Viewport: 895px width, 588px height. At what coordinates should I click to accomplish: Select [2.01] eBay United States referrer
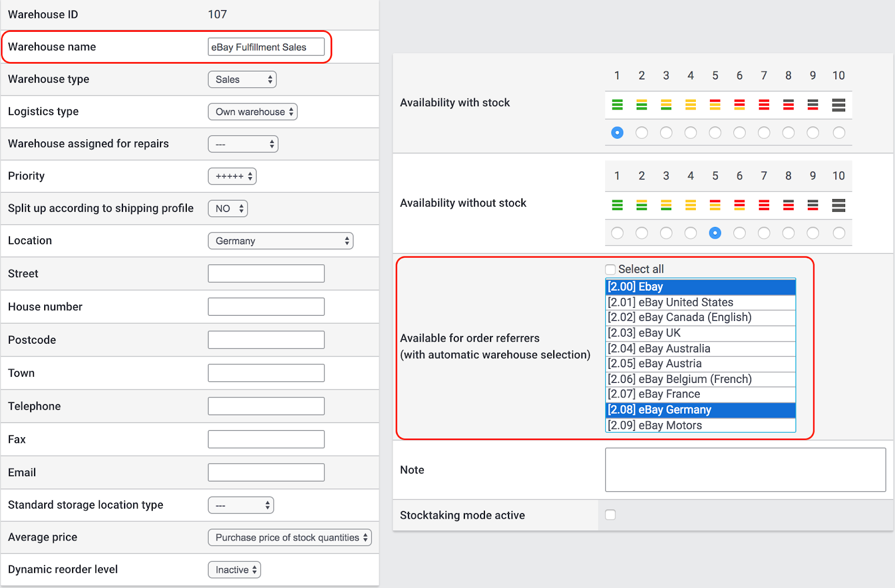click(700, 302)
